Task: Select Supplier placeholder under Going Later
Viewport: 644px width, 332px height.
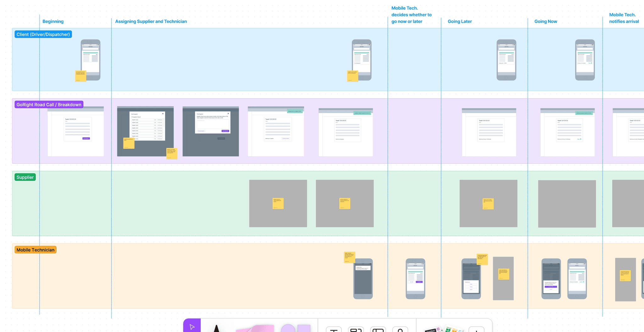Action: point(488,204)
